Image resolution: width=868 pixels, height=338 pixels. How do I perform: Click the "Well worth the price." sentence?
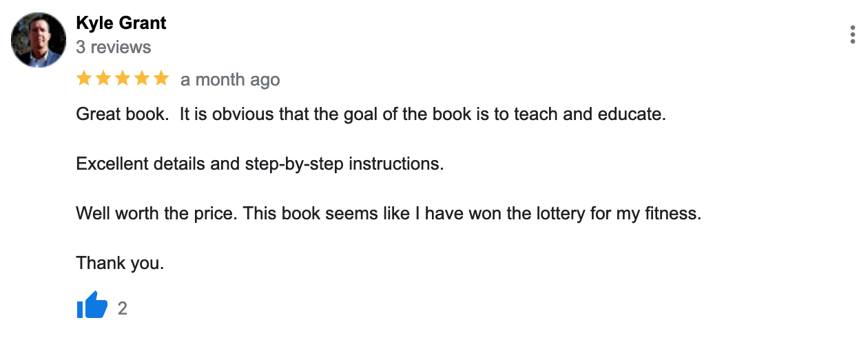(x=157, y=213)
